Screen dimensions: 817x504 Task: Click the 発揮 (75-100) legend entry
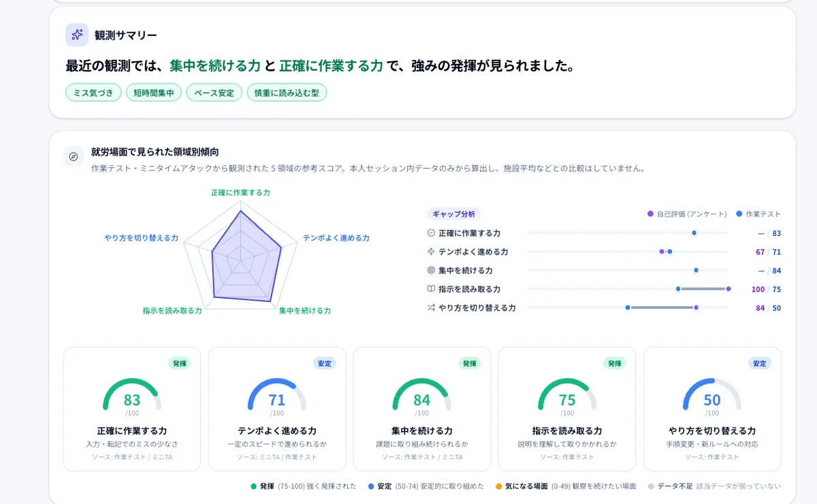pyautogui.click(x=304, y=486)
